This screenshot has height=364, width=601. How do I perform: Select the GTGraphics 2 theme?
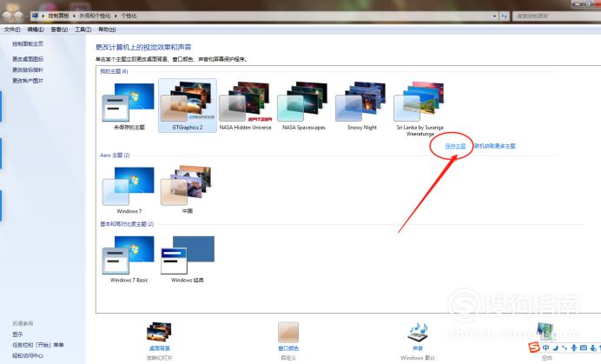(x=188, y=106)
